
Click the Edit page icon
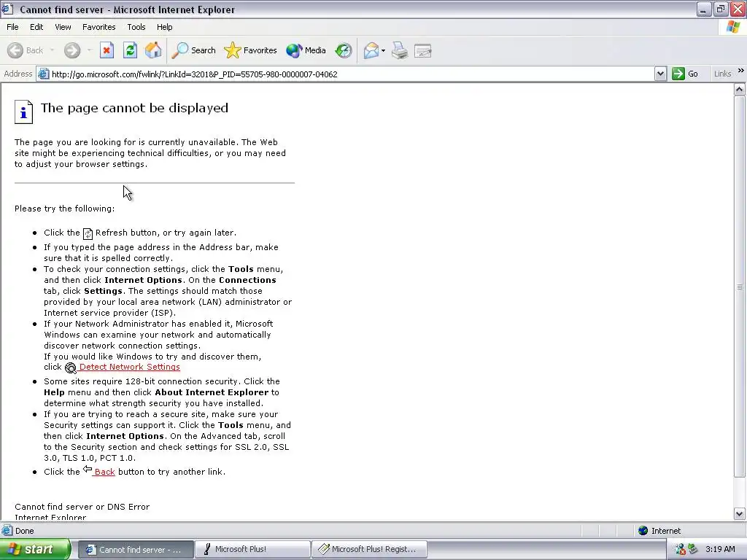422,50
